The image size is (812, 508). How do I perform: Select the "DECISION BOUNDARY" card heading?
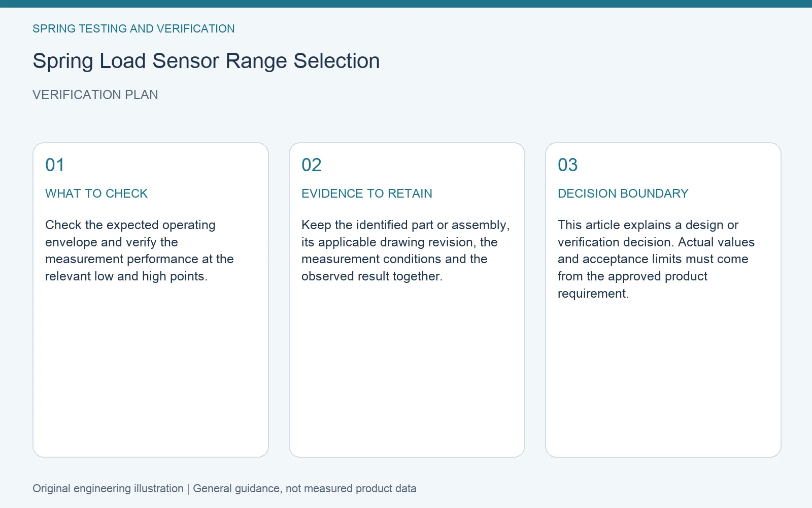point(623,194)
